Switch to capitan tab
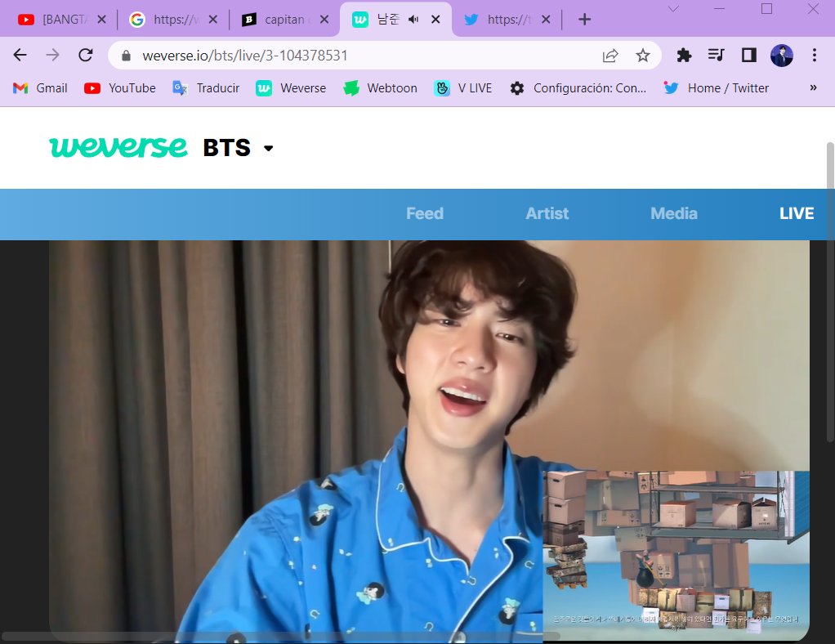Screen dimensions: 835x644 pyautogui.click(x=275, y=20)
